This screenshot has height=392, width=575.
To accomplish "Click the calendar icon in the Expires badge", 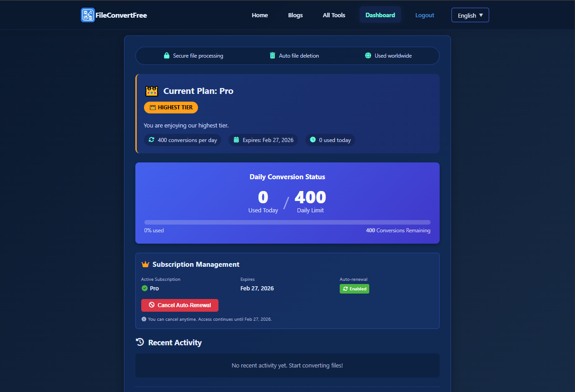I will pyautogui.click(x=236, y=140).
